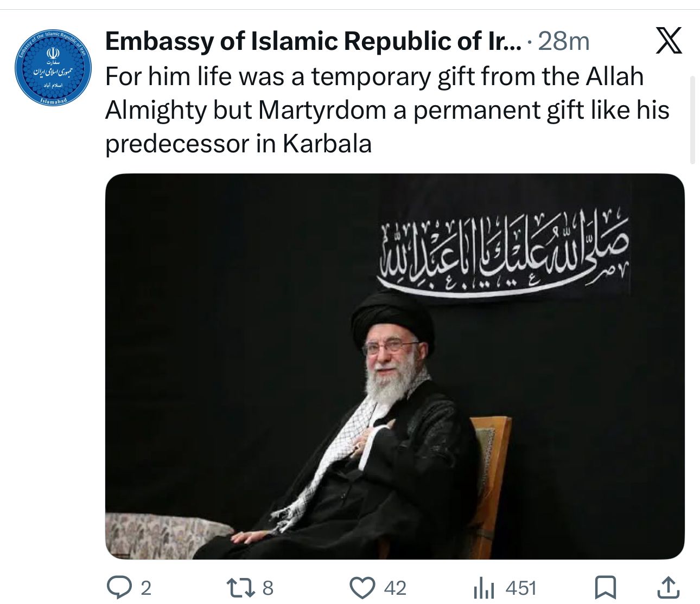Open the embassy's round blue profile avatar
700x604 pixels.
[52, 67]
